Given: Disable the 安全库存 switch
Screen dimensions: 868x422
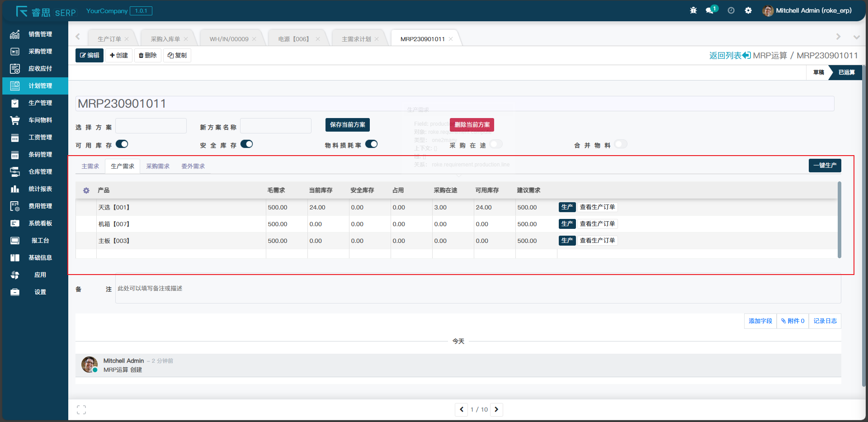Looking at the screenshot, I should tap(246, 144).
